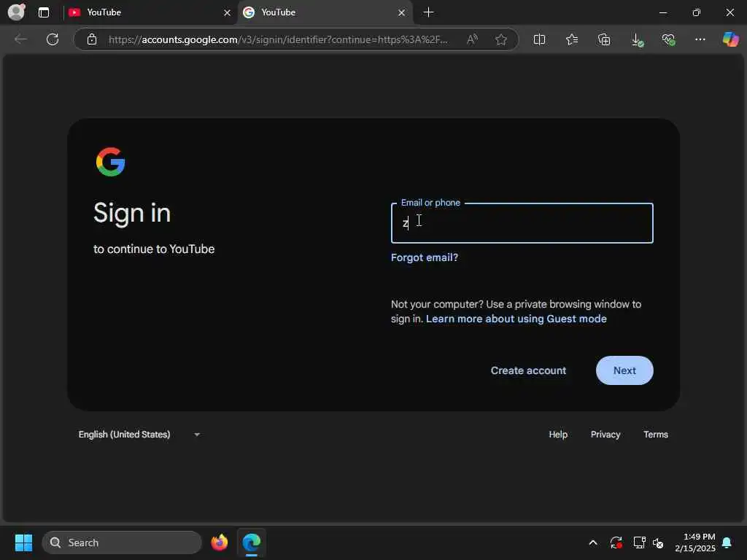
Task: Click the Google logo
Action: tap(111, 162)
